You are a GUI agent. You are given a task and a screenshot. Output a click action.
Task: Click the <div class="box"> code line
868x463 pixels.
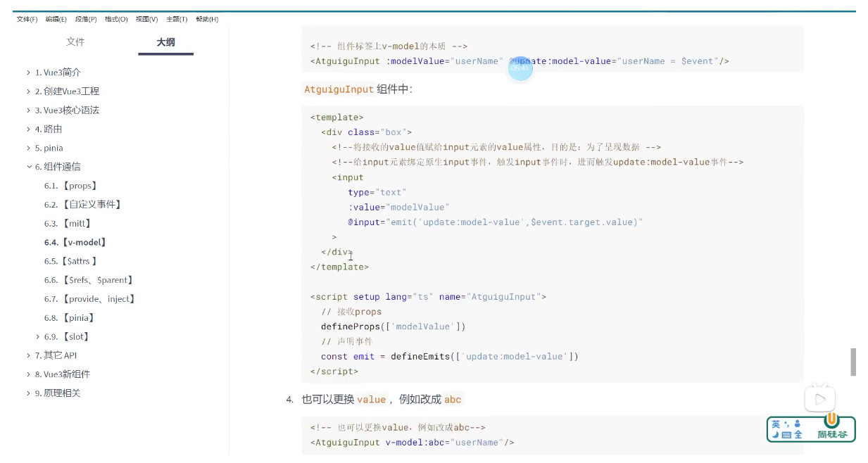(367, 132)
